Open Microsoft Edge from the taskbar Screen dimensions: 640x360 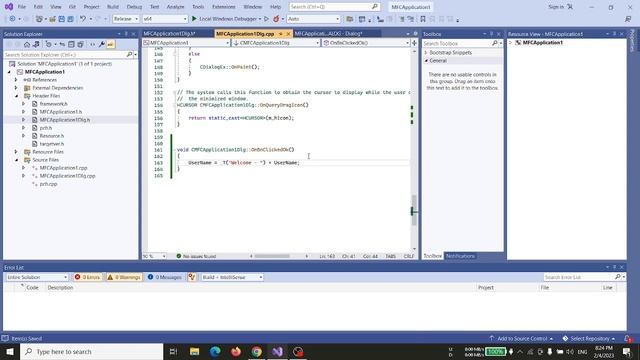(x=215, y=351)
